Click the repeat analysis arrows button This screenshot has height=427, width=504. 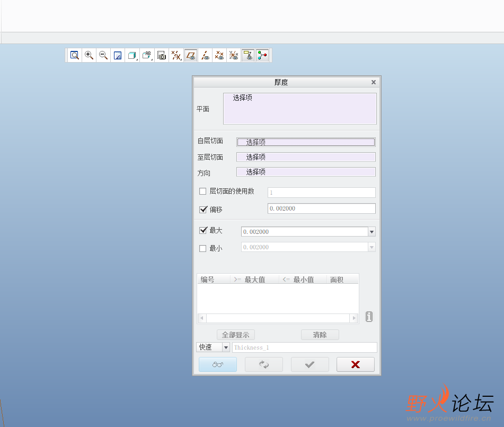[x=264, y=364]
